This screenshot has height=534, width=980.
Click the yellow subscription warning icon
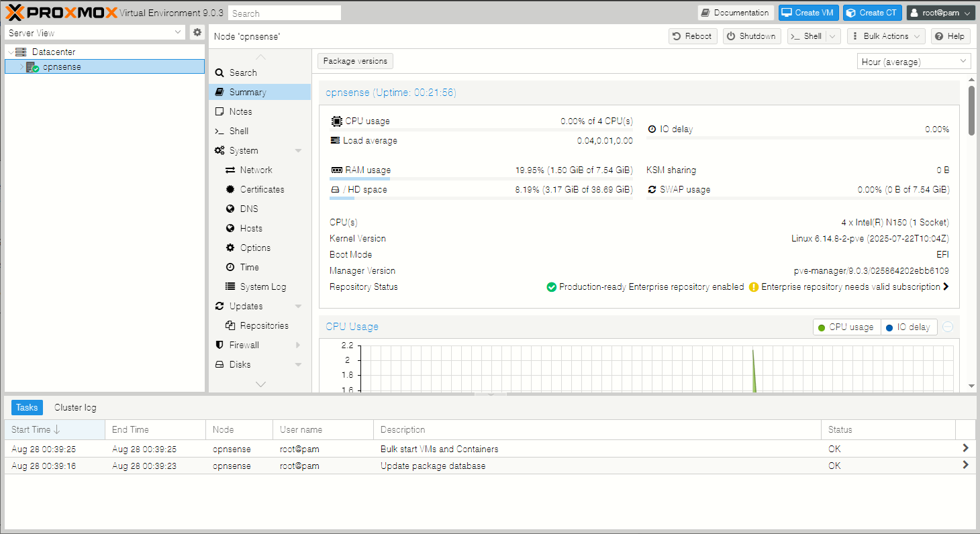754,286
